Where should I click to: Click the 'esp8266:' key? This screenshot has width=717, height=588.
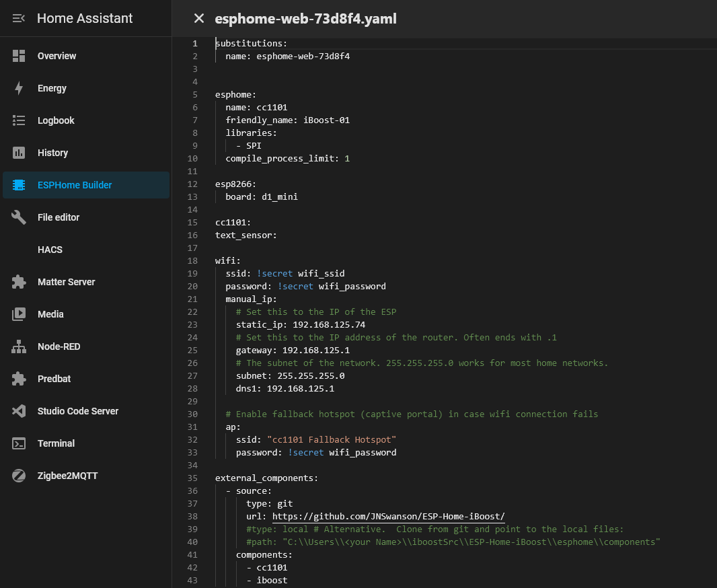(x=235, y=184)
